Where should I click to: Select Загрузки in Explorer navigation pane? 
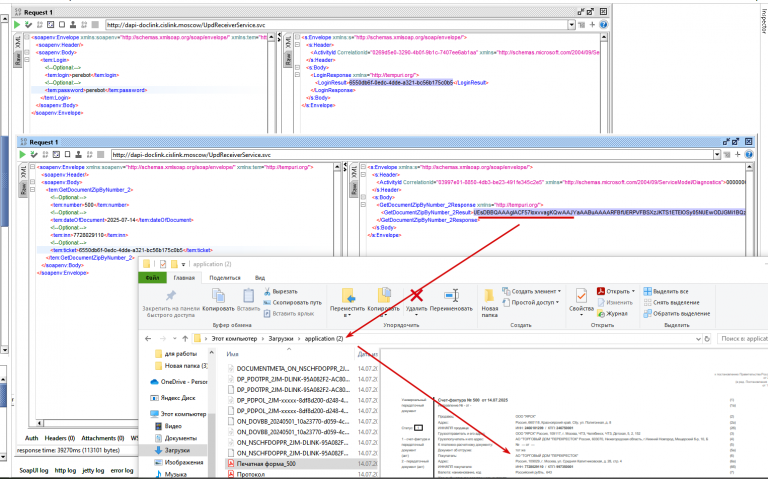[x=177, y=450]
